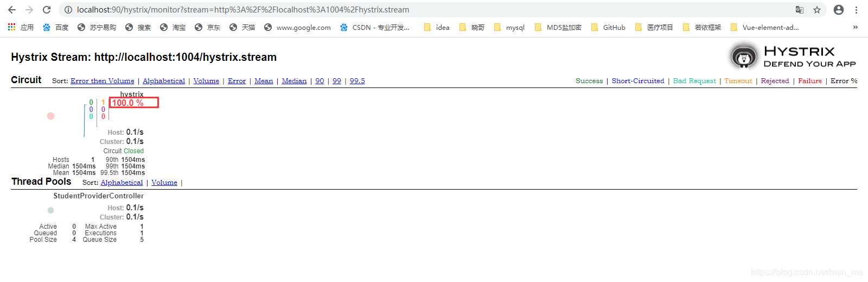Click the Rejected legend label

coord(775,81)
